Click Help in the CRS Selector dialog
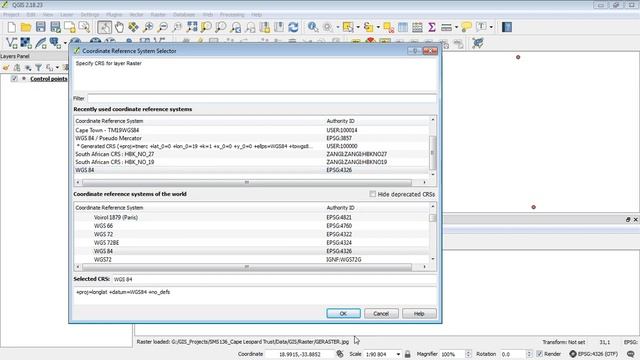This screenshot has width=640, height=360. coord(419,313)
